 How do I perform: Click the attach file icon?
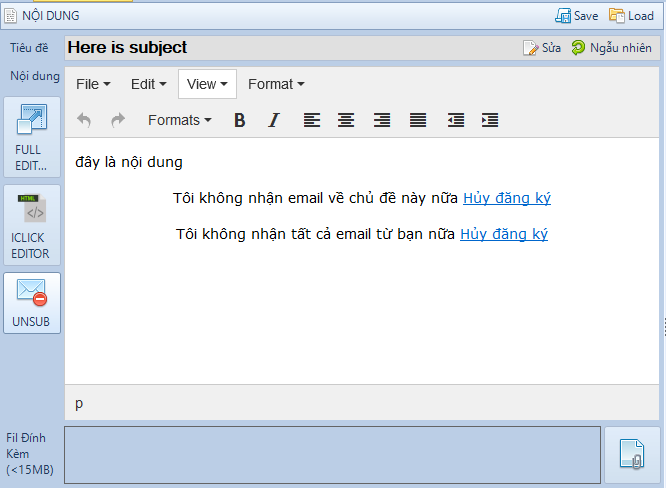pos(632,455)
